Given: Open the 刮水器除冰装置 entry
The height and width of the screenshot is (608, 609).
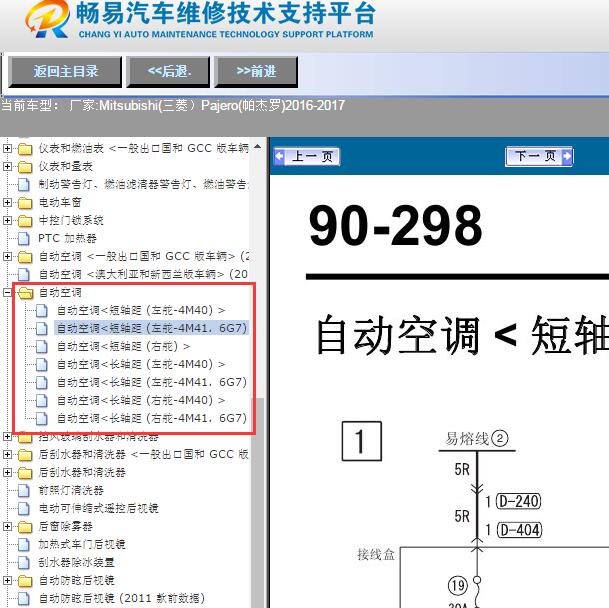Looking at the screenshot, I should pos(76,563).
